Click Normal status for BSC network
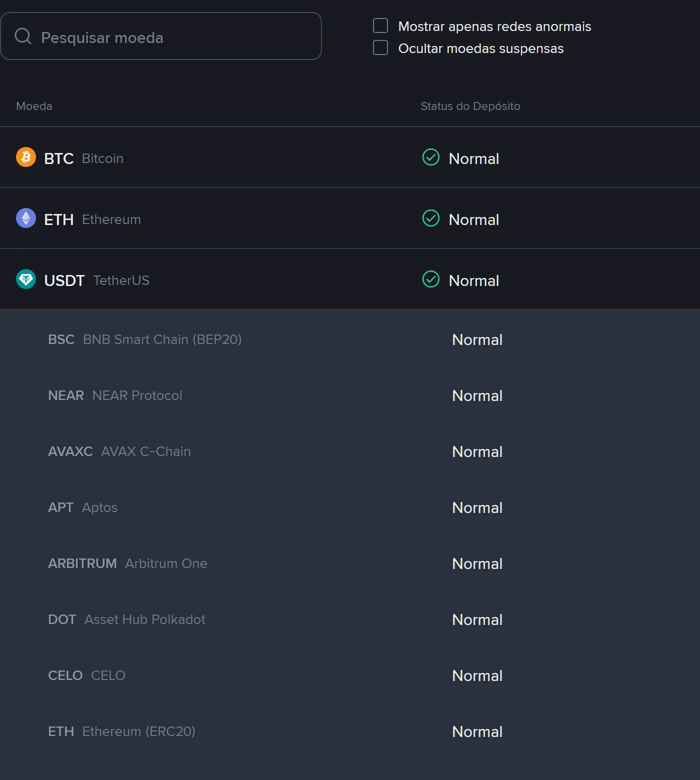This screenshot has width=700, height=780. point(477,339)
